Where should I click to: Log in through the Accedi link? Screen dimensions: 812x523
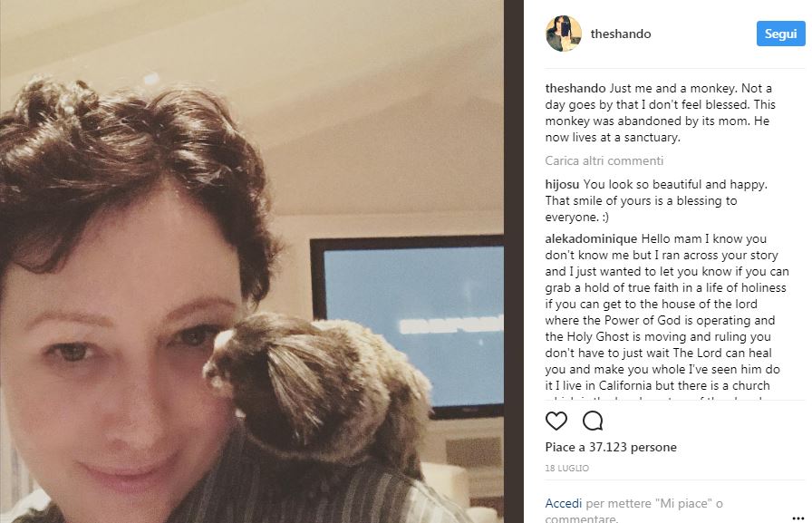click(564, 503)
